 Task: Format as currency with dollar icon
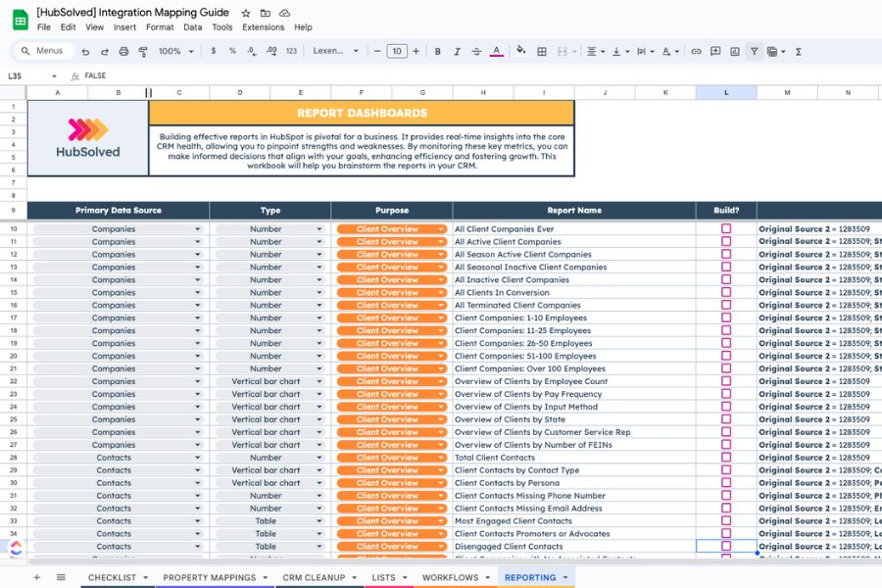coord(214,51)
